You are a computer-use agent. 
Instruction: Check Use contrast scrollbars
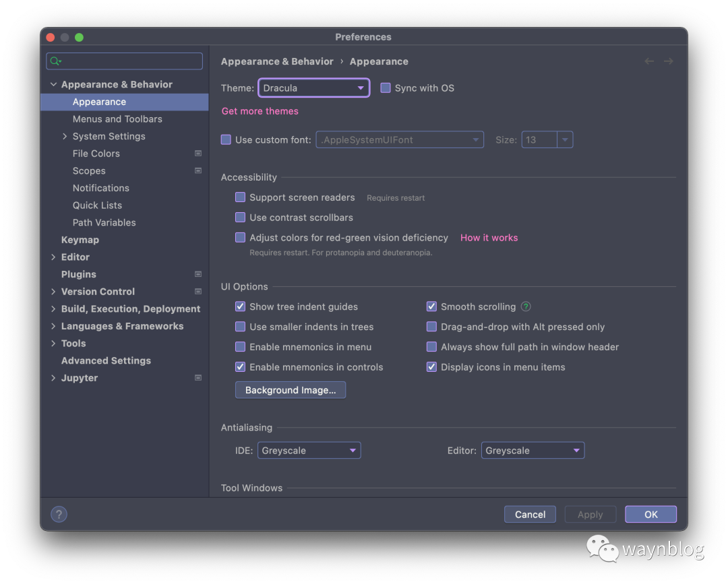[240, 218]
